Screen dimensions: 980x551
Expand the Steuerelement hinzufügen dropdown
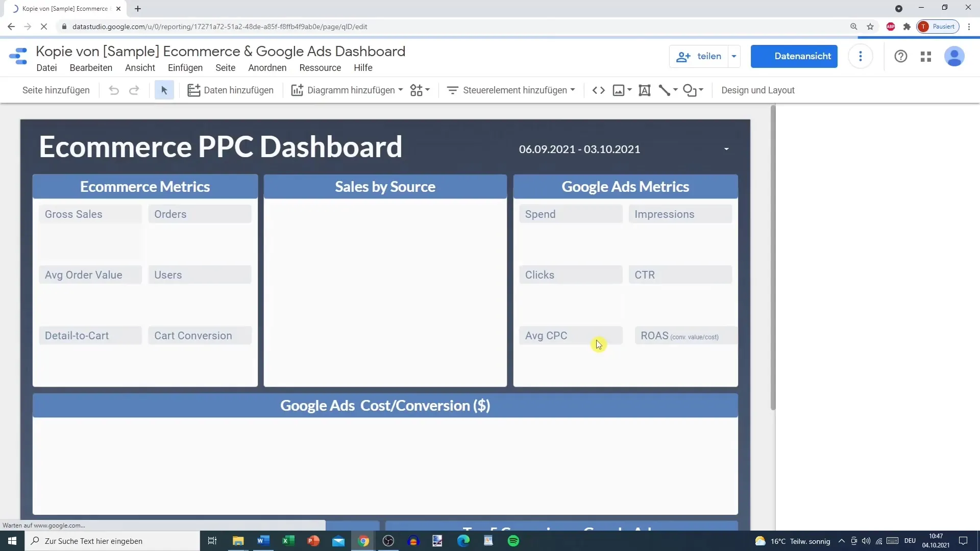[x=573, y=90]
